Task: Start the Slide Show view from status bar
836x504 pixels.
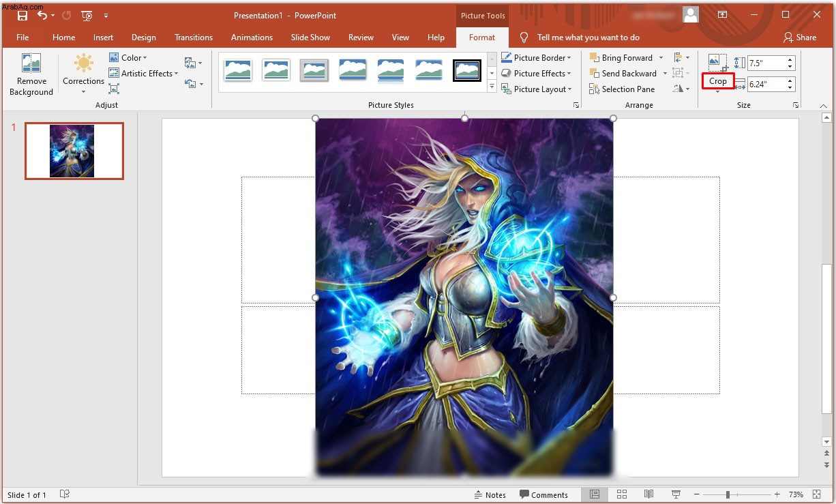Action: coord(676,494)
